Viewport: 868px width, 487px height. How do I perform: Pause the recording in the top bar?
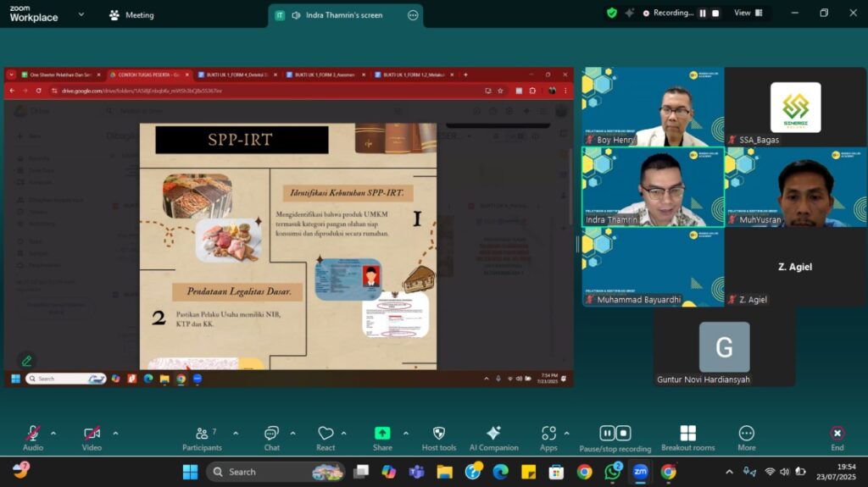click(702, 14)
